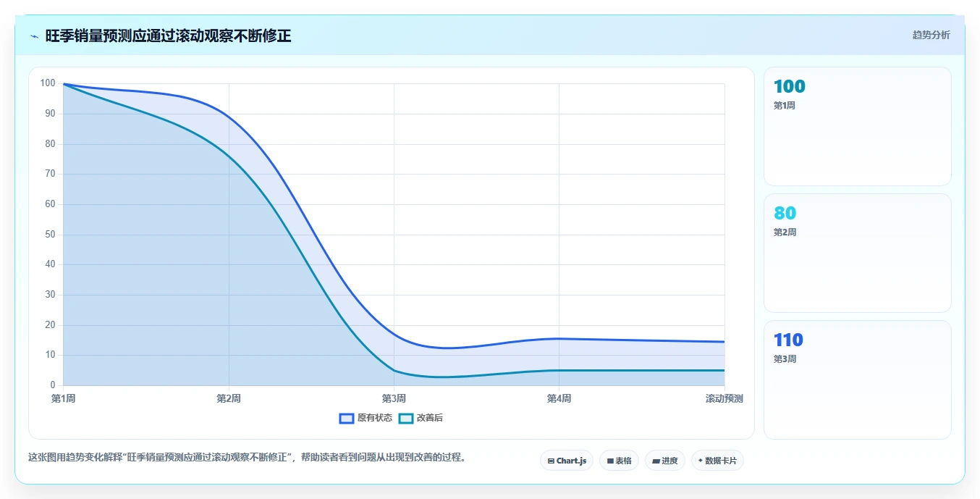The width and height of the screenshot is (980, 499).
Task: Click the value 80 in second card
Action: tap(785, 214)
